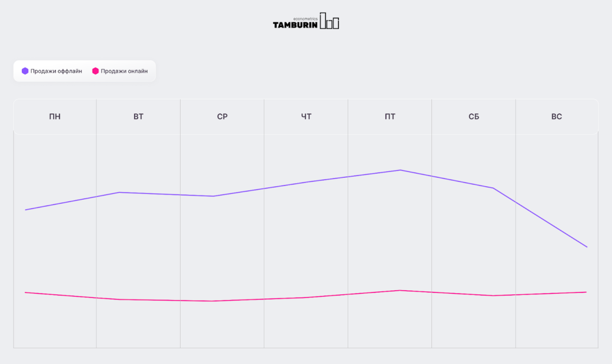Click the offline line's highest peak point
Viewport: 612px width, 364px height.
point(400,170)
